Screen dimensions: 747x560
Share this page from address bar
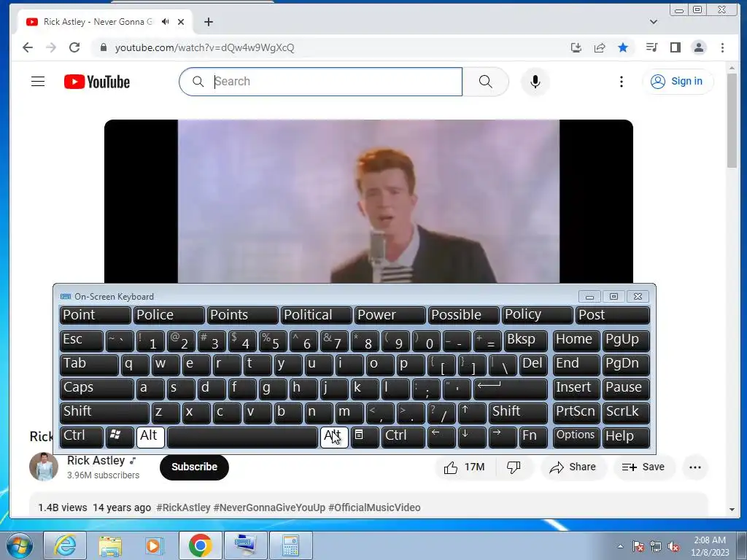[600, 47]
